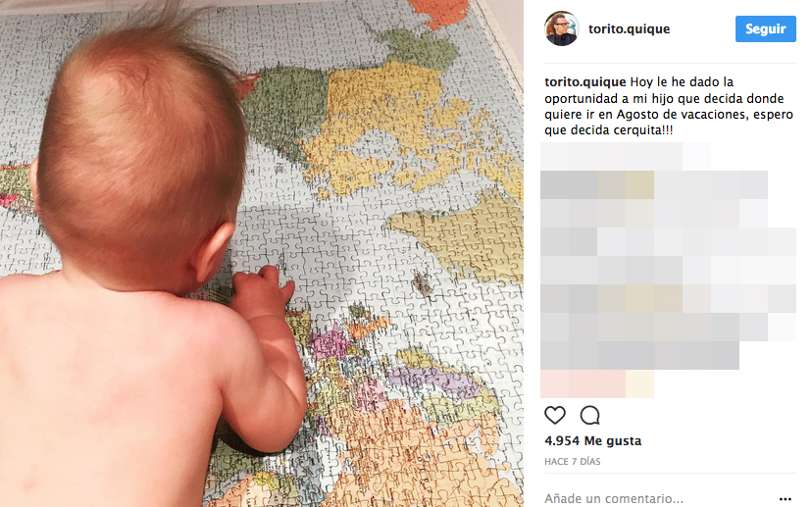Open the three-dot more options menu
Image resolution: width=812 pixels, height=507 pixels.
tap(786, 499)
